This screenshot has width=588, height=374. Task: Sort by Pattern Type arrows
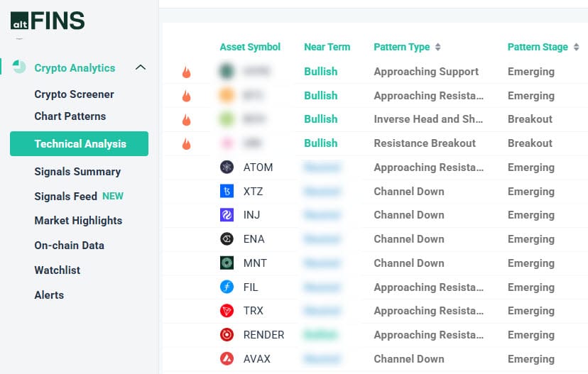[437, 47]
